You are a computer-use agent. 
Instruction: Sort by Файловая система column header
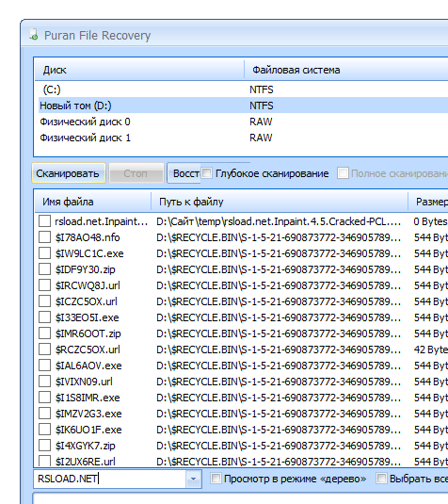coord(346,70)
